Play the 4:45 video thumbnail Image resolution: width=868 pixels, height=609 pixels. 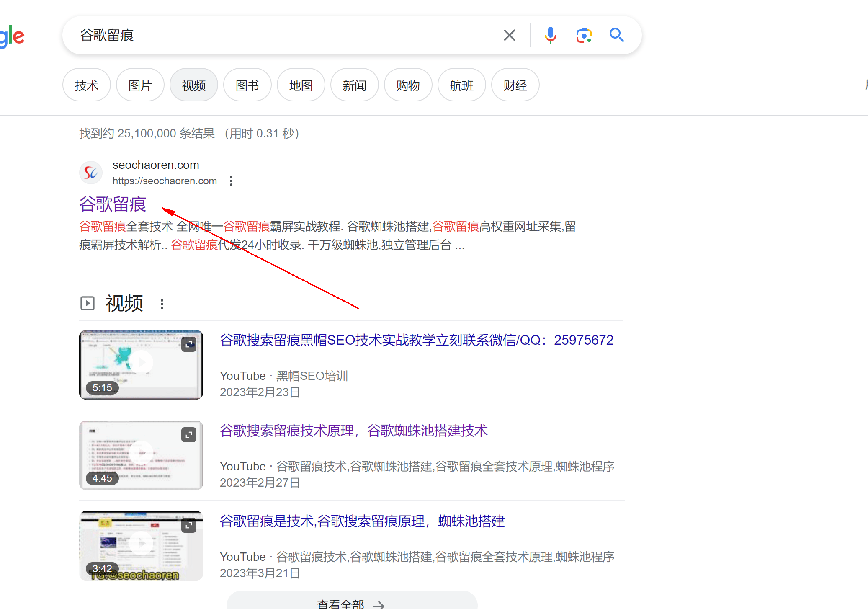[x=141, y=455]
